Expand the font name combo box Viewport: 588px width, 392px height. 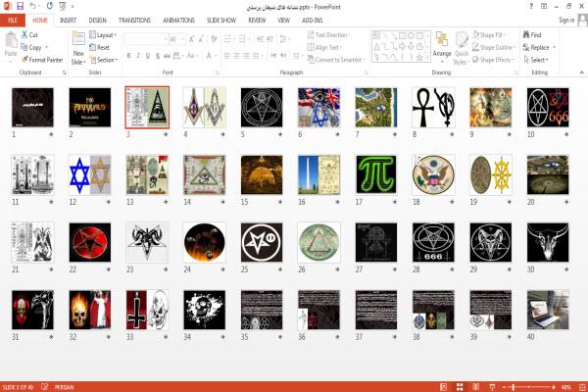(166, 38)
